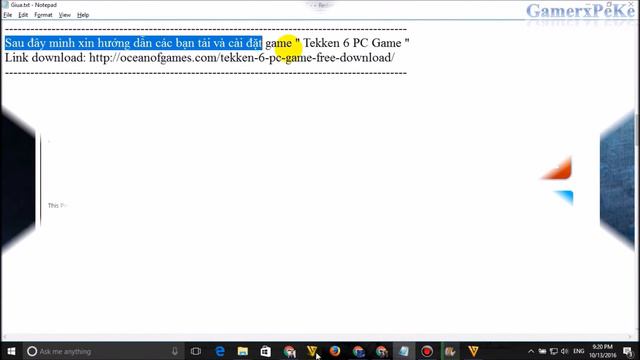Image resolution: width=640 pixels, height=360 pixels.
Task: Show hidden system tray icons
Action: click(x=531, y=351)
